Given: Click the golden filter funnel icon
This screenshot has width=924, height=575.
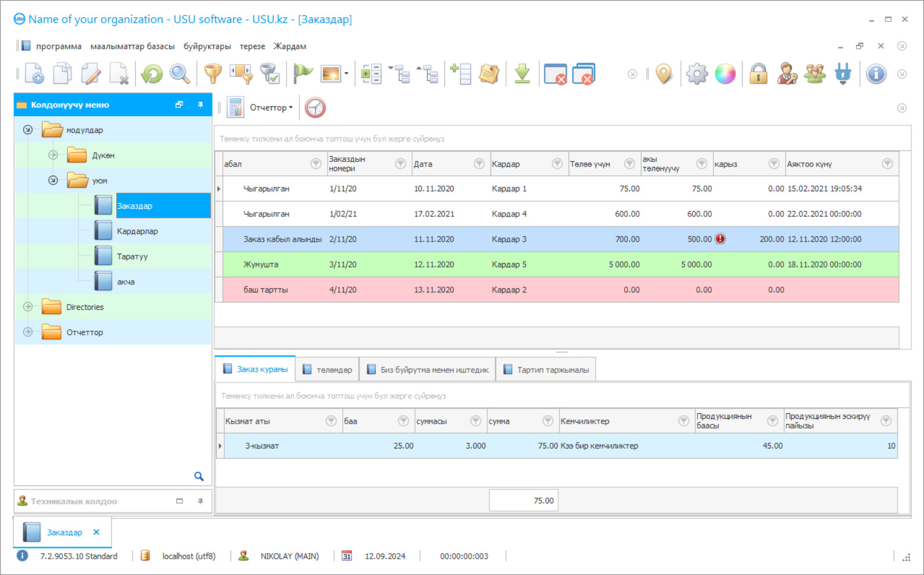Looking at the screenshot, I should (213, 74).
